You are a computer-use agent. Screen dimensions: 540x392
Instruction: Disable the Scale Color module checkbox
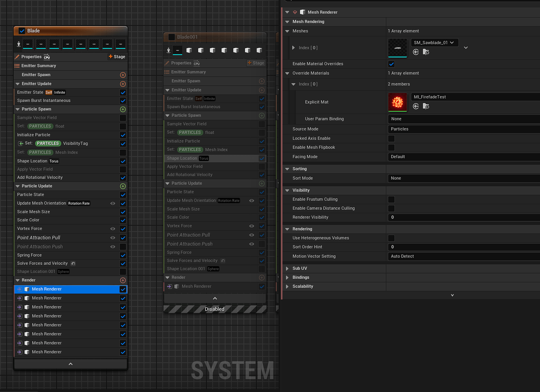tap(123, 220)
